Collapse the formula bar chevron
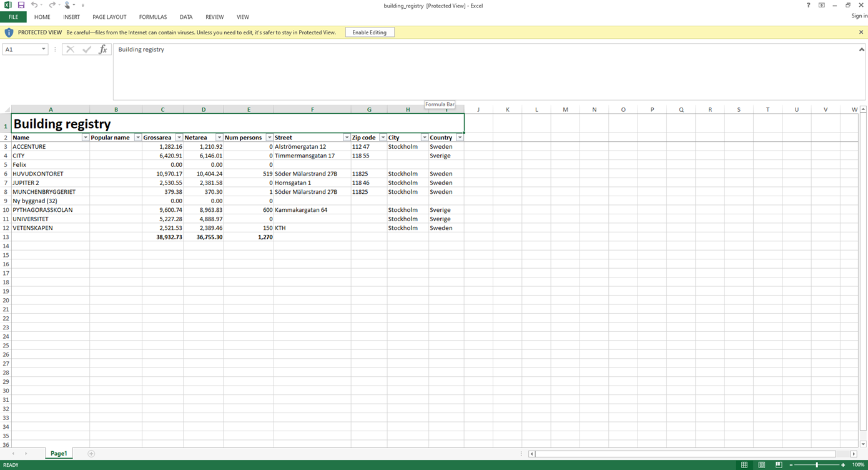The image size is (868, 470). click(x=861, y=49)
